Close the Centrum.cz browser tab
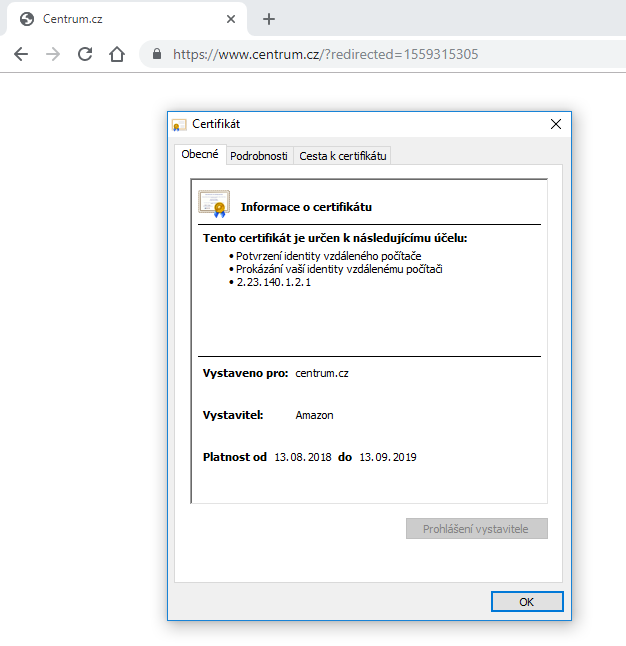Viewport: 626px width, 646px height. point(231,19)
